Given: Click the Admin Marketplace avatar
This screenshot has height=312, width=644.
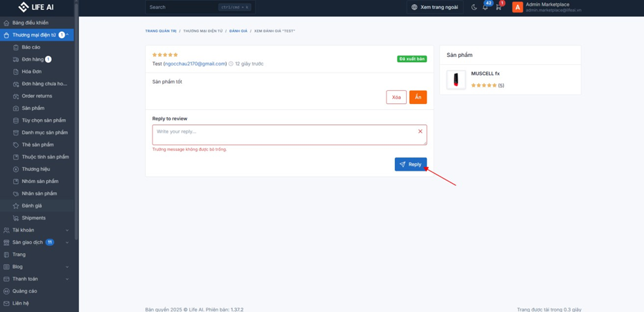Looking at the screenshot, I should coord(517,7).
